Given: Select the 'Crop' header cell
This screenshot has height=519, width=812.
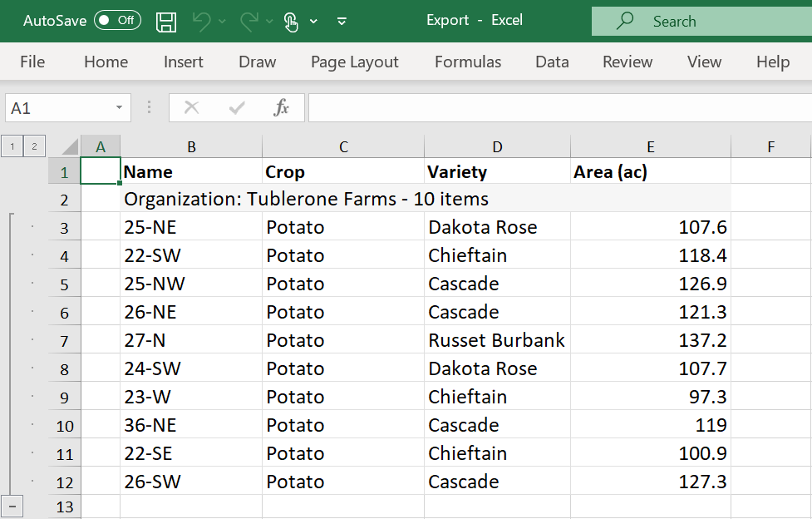Looking at the screenshot, I should pos(343,171).
